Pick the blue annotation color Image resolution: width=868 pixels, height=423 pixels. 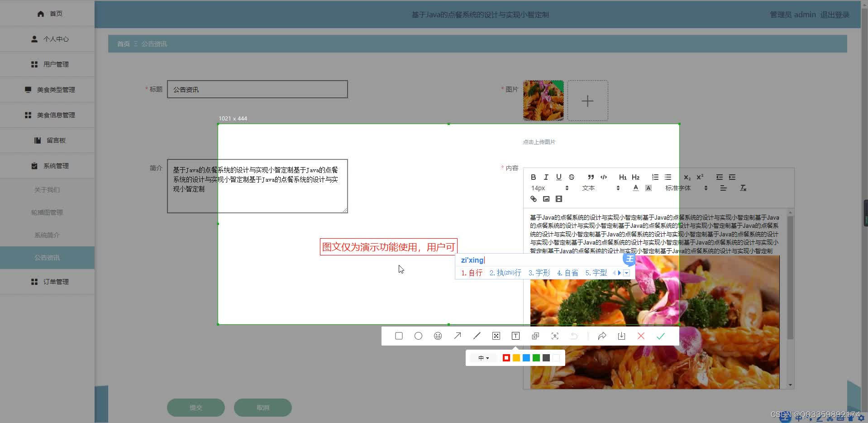[x=526, y=358]
